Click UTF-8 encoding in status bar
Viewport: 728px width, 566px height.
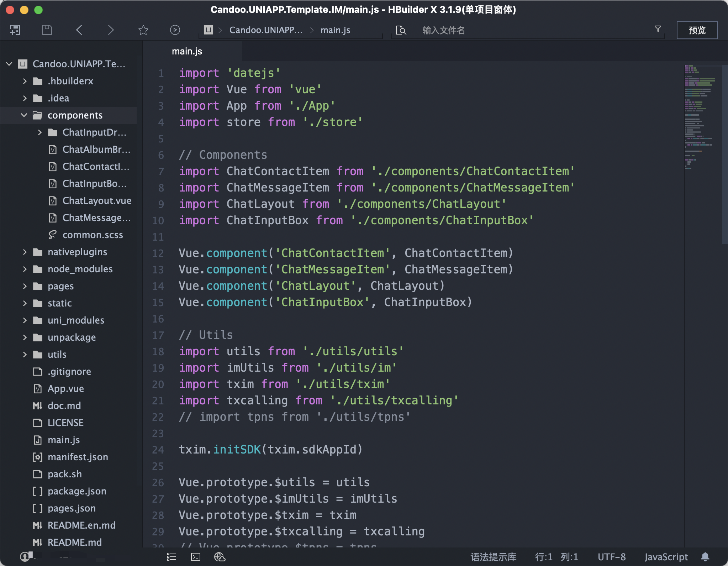pyautogui.click(x=612, y=557)
